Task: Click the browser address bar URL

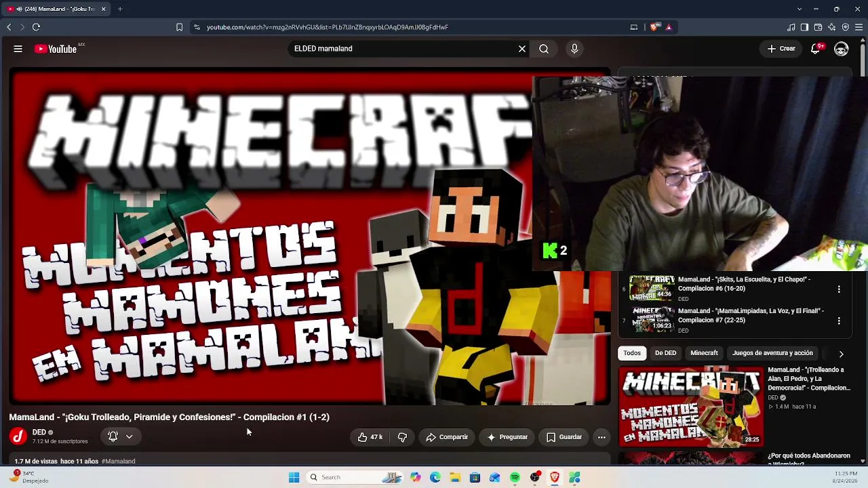Action: tap(328, 27)
